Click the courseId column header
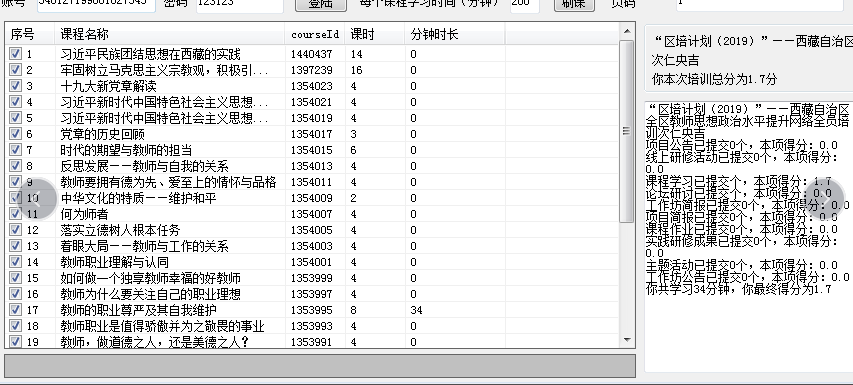 tap(315, 34)
